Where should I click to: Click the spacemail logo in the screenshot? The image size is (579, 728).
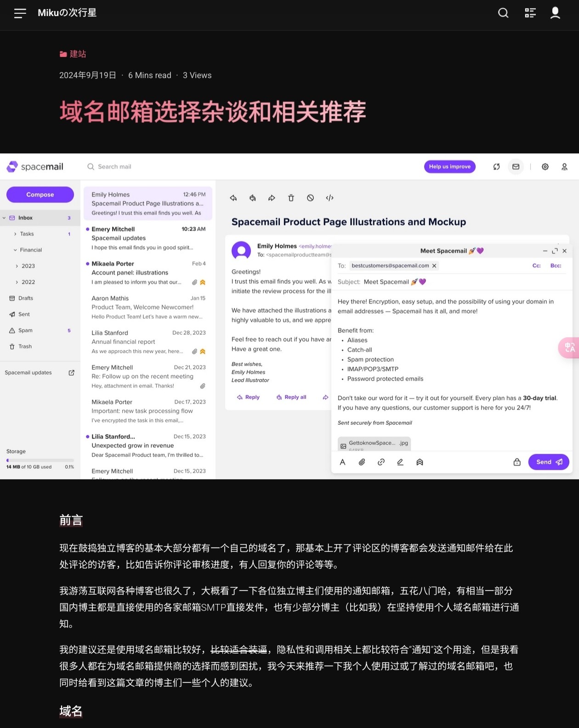[35, 166]
